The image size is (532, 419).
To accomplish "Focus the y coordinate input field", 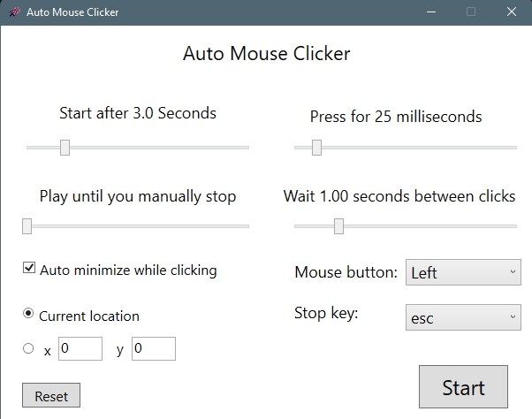I will point(154,349).
